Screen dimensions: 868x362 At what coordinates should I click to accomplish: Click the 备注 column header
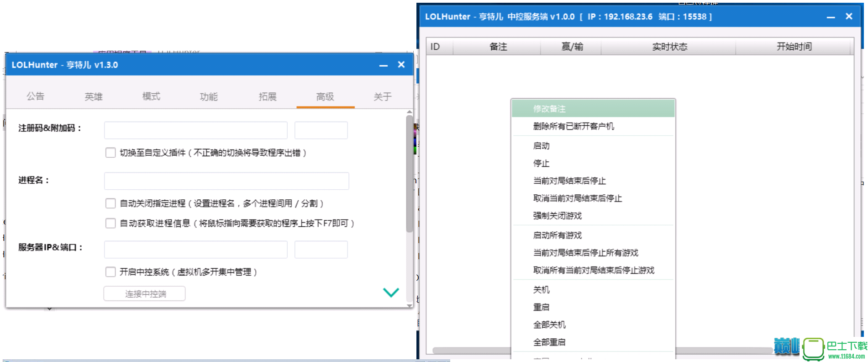[497, 47]
